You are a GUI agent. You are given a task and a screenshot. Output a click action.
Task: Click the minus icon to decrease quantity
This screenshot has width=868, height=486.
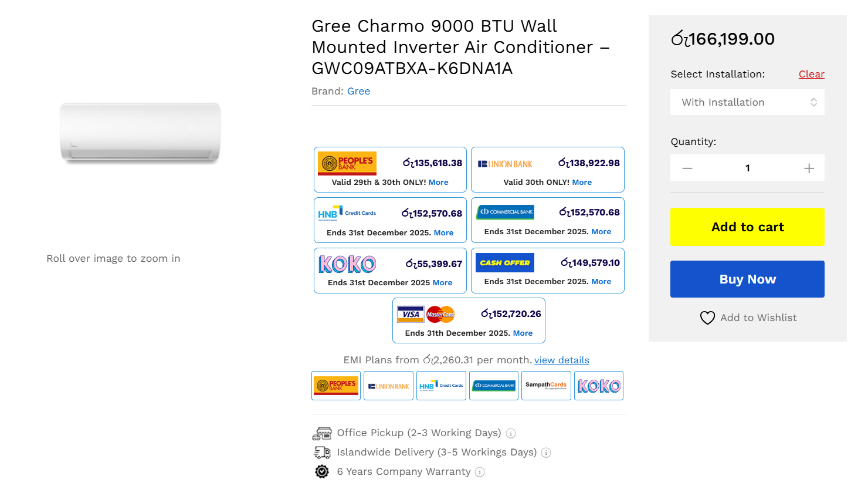687,168
